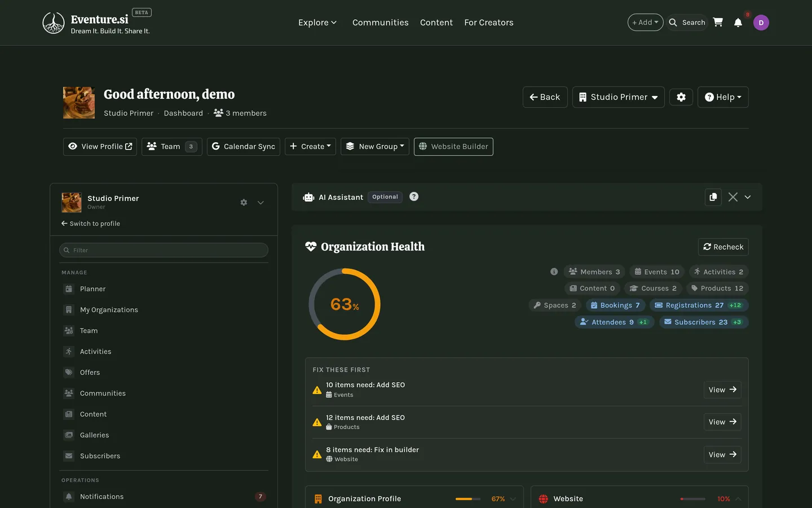Screen dimensions: 812x508
Task: Collapse the Website card
Action: [x=738, y=499]
